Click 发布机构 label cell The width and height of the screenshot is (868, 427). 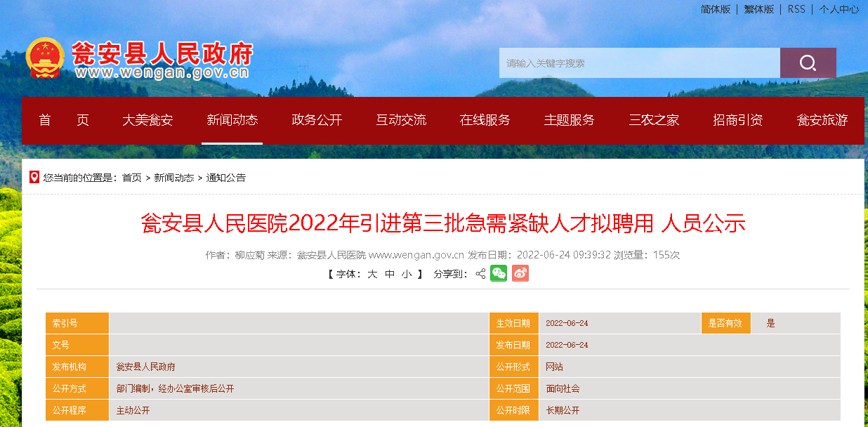pos(77,367)
